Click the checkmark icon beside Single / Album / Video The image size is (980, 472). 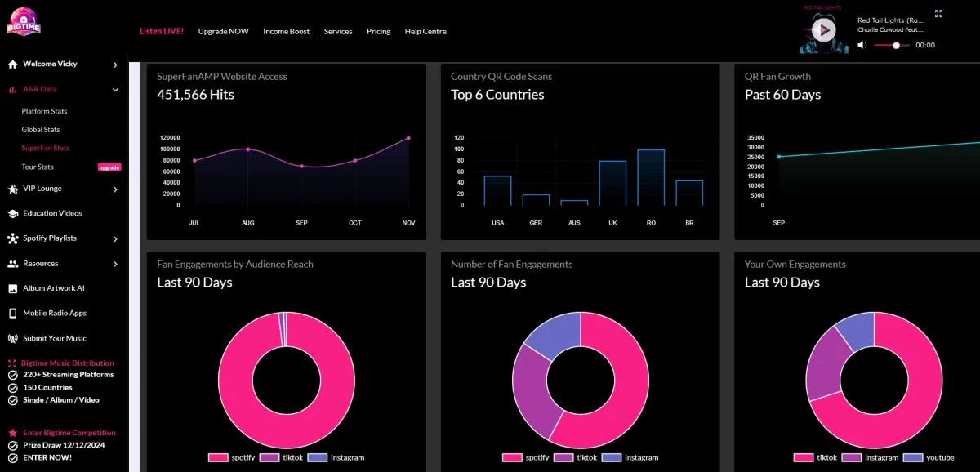point(13,400)
